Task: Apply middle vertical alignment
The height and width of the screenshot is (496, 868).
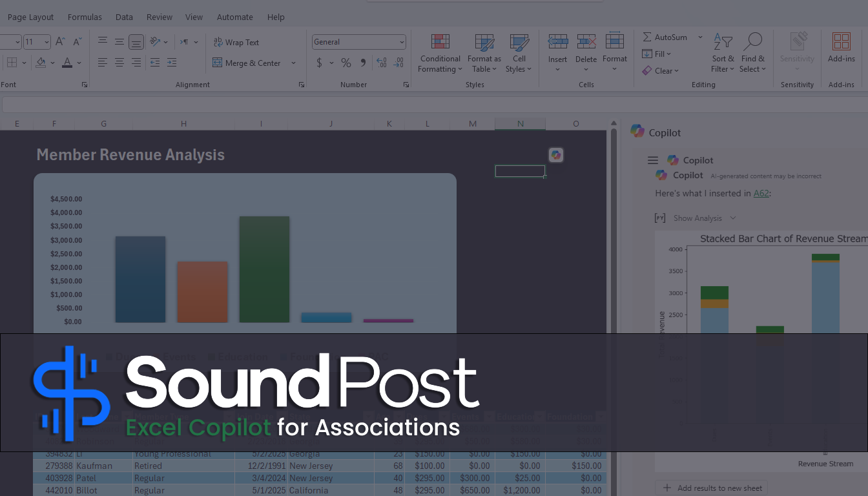Action: (119, 42)
